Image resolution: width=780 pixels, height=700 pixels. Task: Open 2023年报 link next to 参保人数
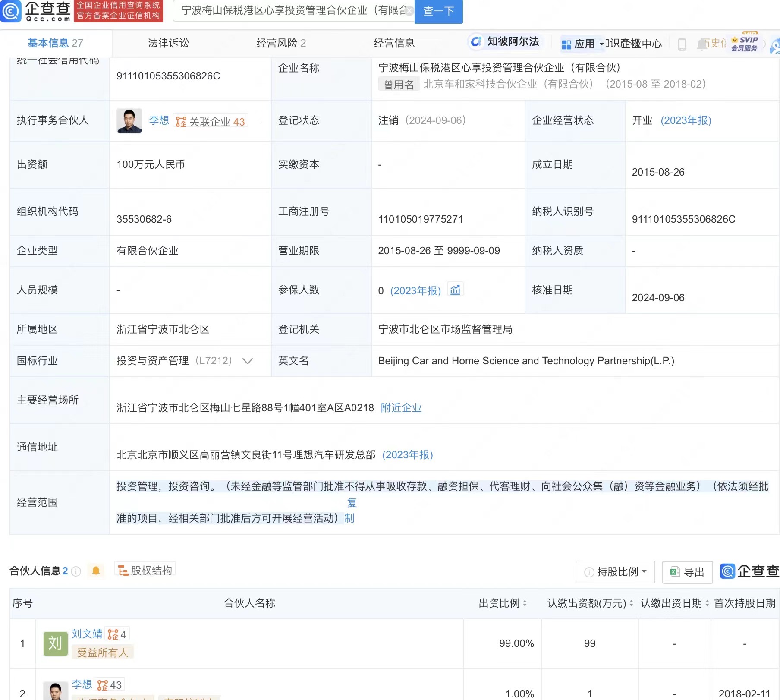[x=415, y=290]
